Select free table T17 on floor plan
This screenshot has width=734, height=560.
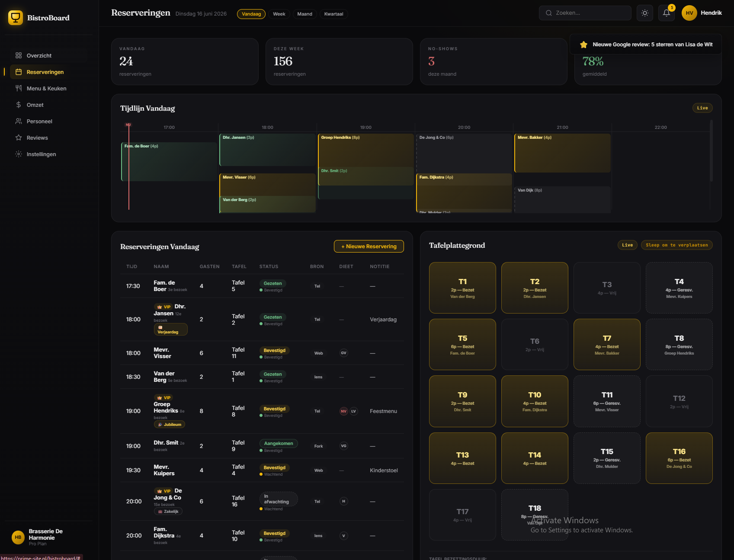(462, 515)
